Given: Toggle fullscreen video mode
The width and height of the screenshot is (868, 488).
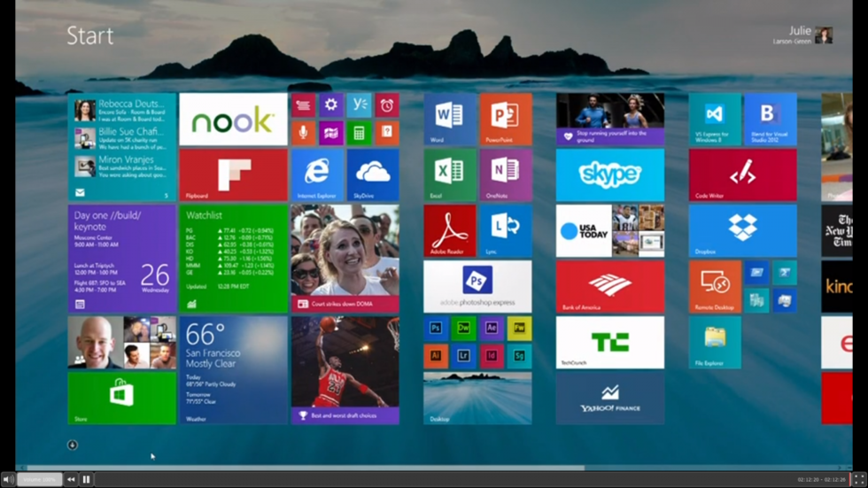Looking at the screenshot, I should [x=858, y=479].
